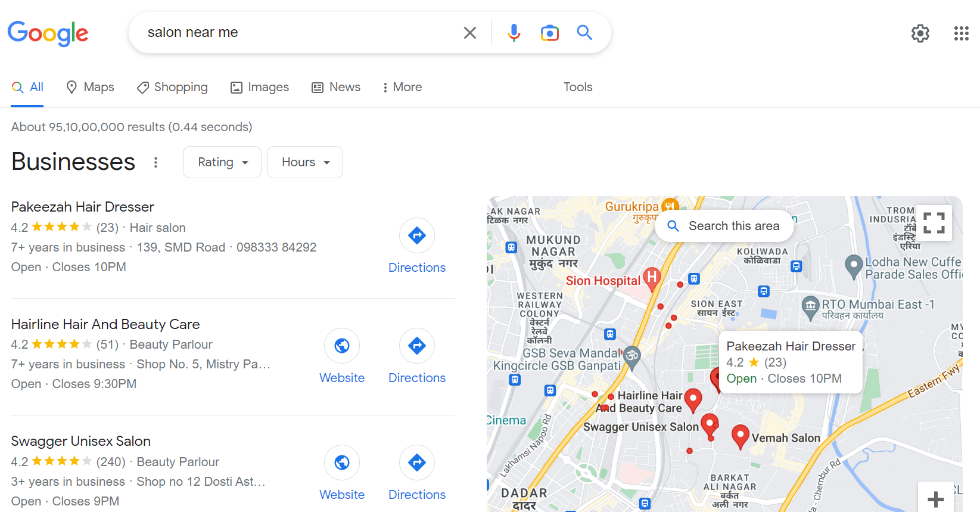Open the Pakeezah Hair Dresser listing

82,206
